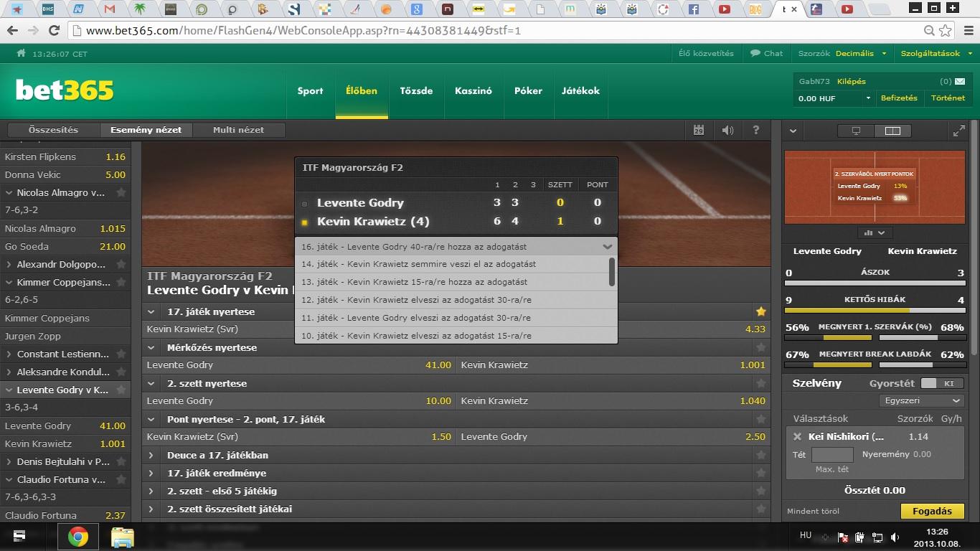Image resolution: width=980 pixels, height=551 pixels.
Task: Open help via the question mark icon
Action: (756, 130)
